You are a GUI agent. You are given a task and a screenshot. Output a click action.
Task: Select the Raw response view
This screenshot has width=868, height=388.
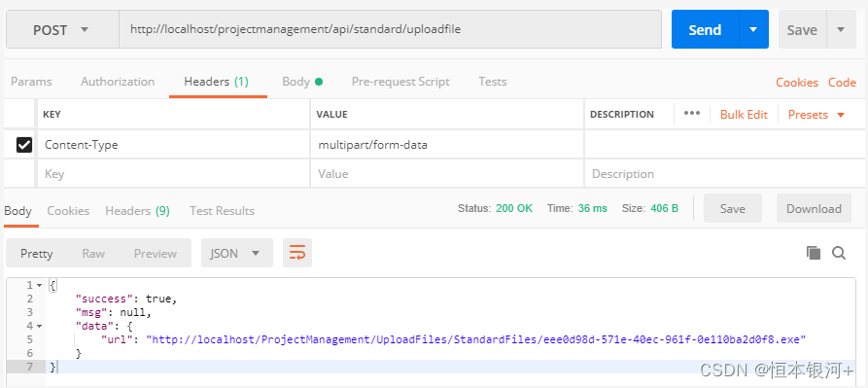coord(93,253)
